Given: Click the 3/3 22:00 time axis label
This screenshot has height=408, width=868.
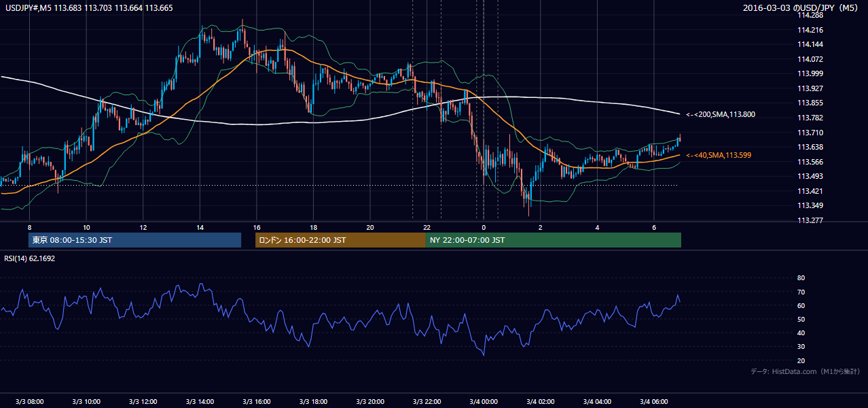Looking at the screenshot, I should coord(427,402).
